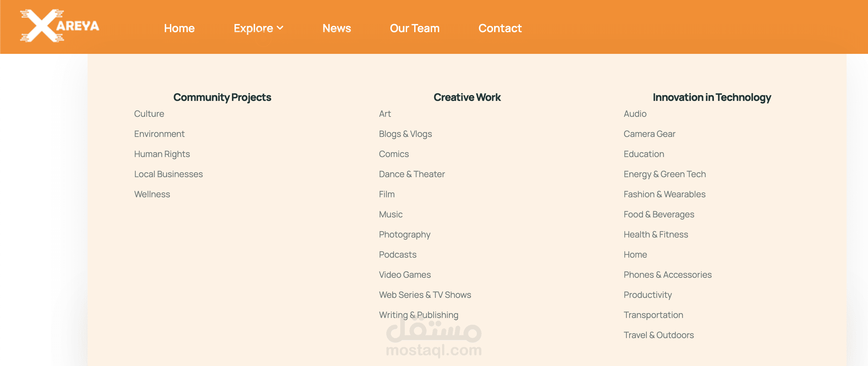Open the Photography category
The width and height of the screenshot is (868, 366).
[405, 235]
